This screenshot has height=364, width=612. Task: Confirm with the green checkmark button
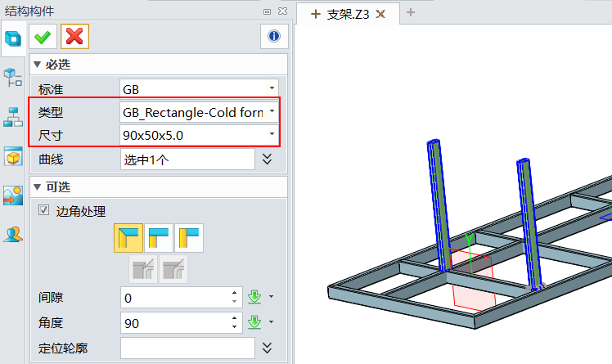click(43, 36)
